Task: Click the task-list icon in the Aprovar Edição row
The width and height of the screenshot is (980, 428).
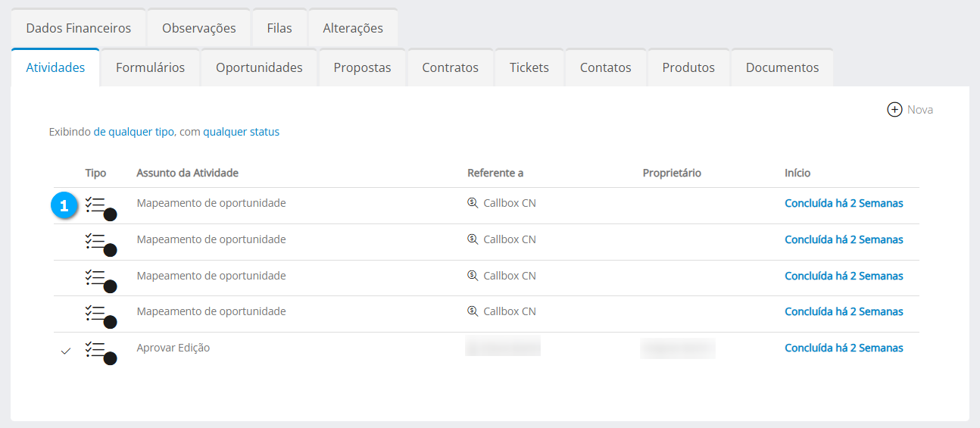Action: coord(96,349)
